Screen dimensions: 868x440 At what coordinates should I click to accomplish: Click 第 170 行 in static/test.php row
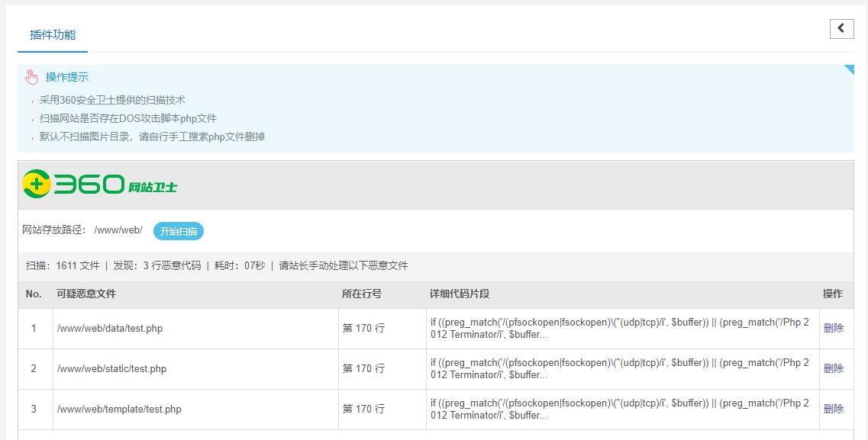363,368
